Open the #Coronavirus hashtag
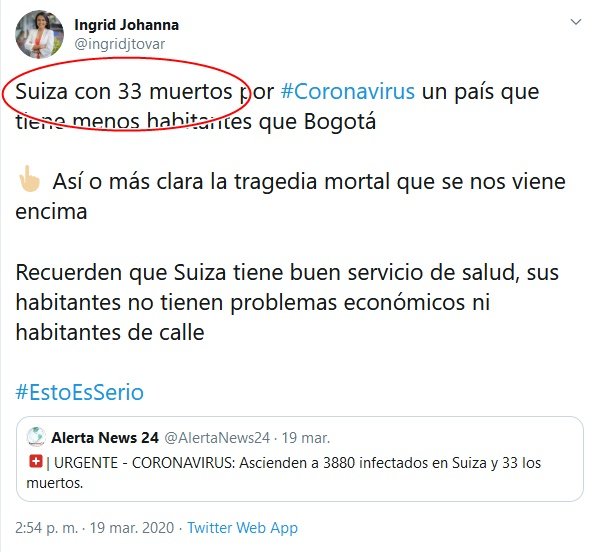Viewport: 598px width, 552px height. 347,92
